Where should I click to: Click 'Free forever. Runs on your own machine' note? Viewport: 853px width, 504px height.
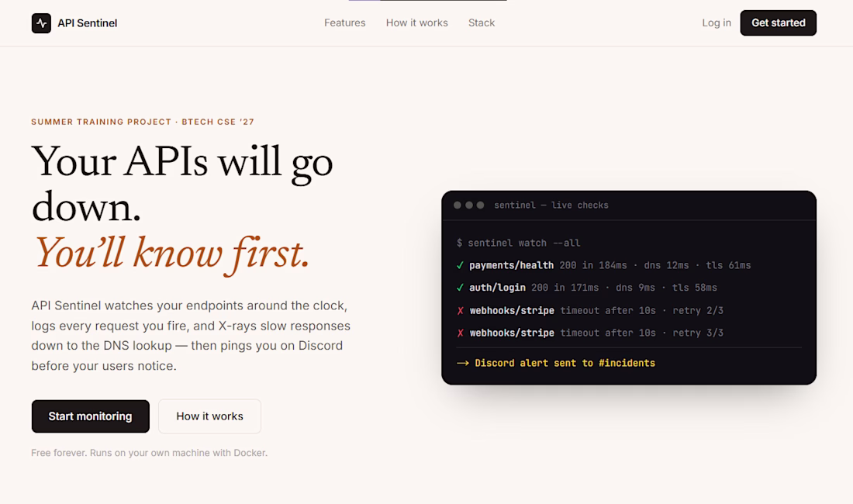149,453
